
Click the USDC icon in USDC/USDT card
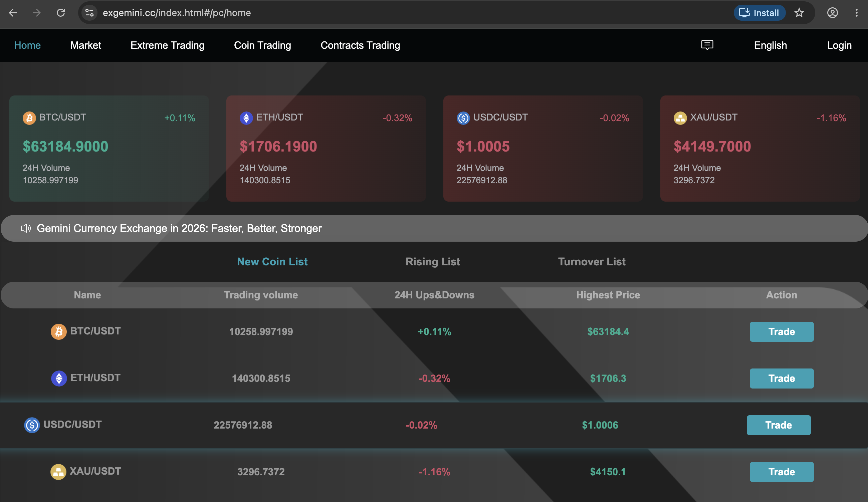click(463, 118)
